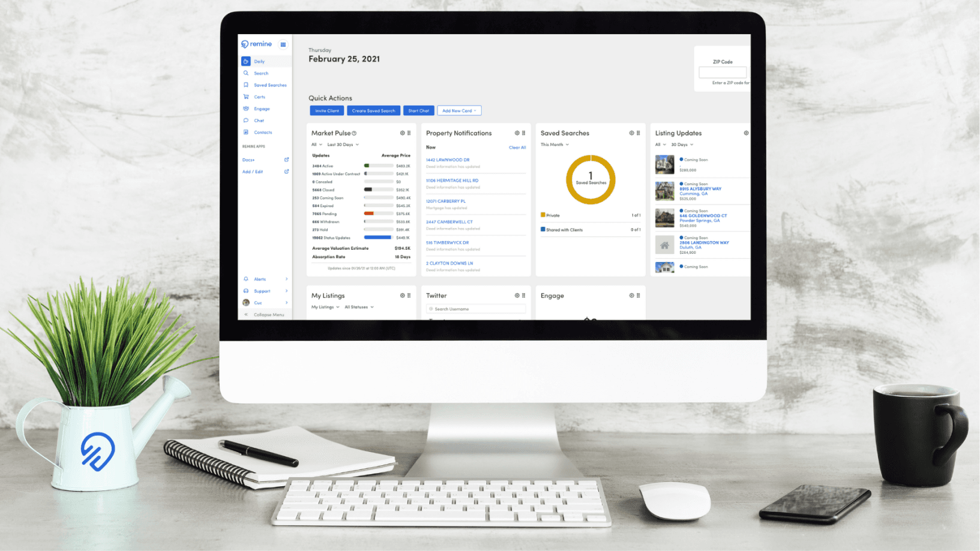The image size is (980, 551).
Task: Click the My Listings card drag handle icon
Action: pyautogui.click(x=409, y=295)
